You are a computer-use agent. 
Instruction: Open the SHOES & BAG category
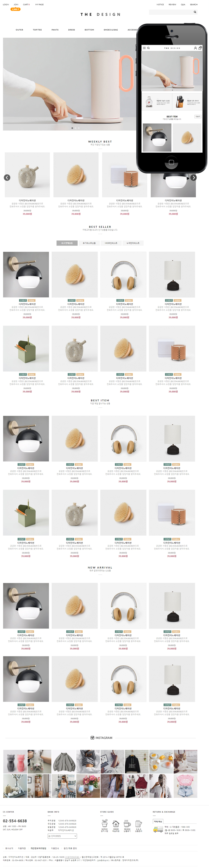pyautogui.click(x=110, y=30)
